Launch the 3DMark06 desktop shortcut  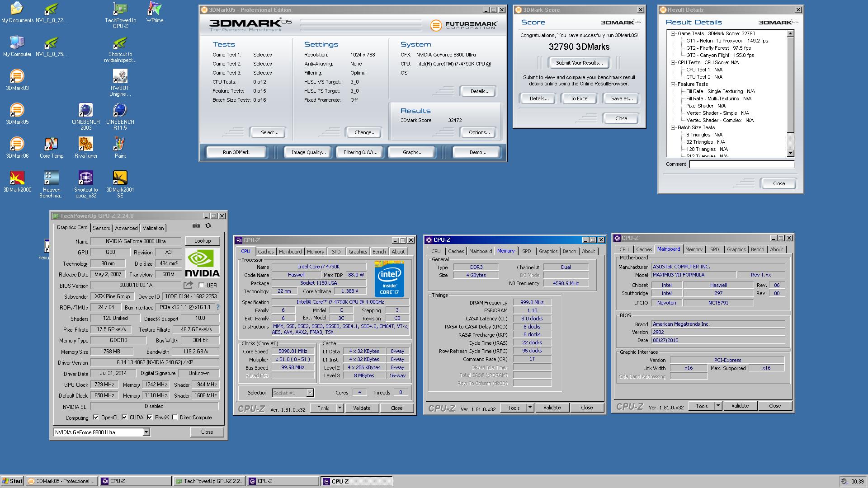click(17, 148)
